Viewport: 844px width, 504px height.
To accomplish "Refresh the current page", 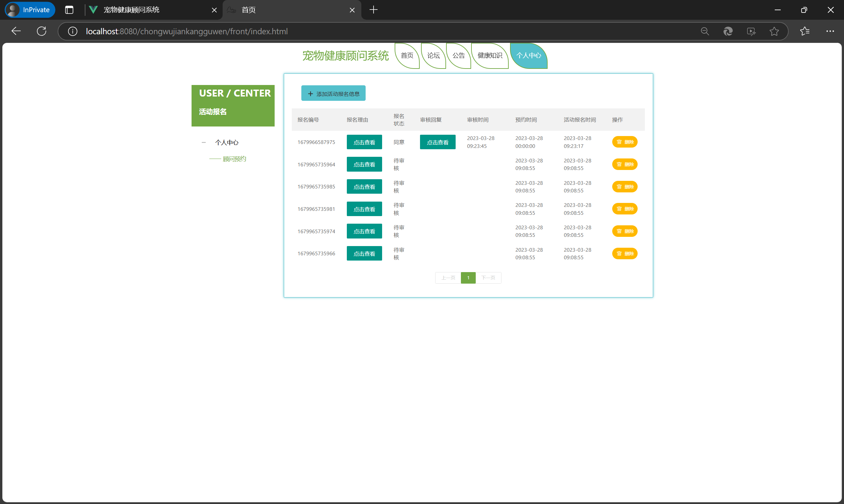I will [x=42, y=31].
